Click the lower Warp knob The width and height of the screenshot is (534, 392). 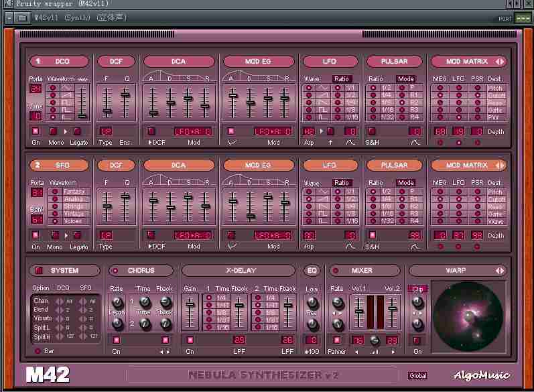pos(417,324)
